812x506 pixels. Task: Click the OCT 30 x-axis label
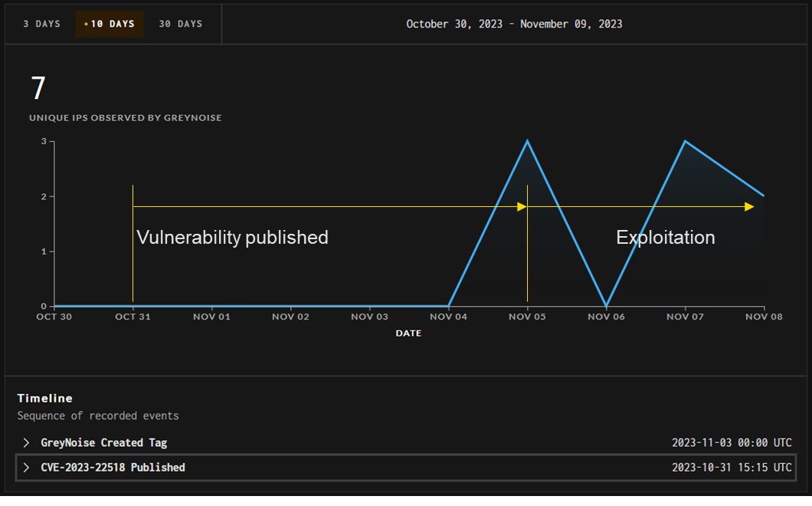click(54, 317)
